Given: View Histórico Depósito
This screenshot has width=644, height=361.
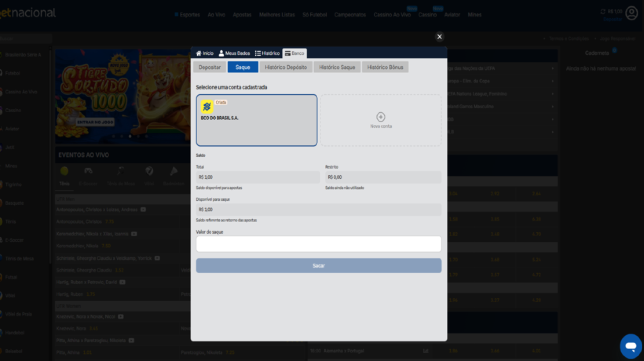Looking at the screenshot, I should [x=286, y=67].
